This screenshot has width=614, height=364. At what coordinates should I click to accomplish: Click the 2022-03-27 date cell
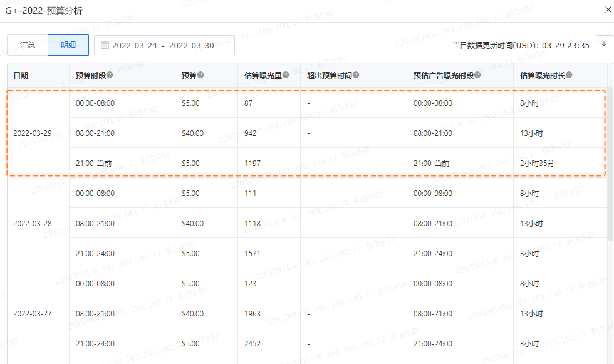pyautogui.click(x=33, y=314)
